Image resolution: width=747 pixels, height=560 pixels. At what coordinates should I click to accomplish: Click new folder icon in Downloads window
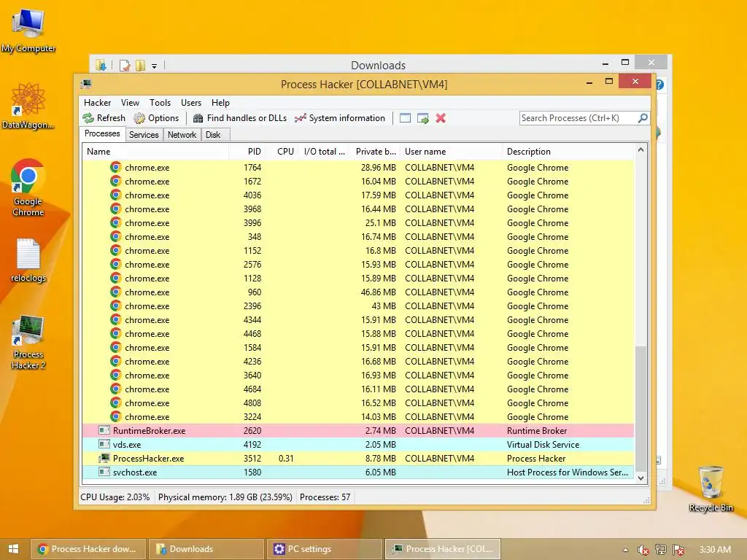pyautogui.click(x=140, y=65)
